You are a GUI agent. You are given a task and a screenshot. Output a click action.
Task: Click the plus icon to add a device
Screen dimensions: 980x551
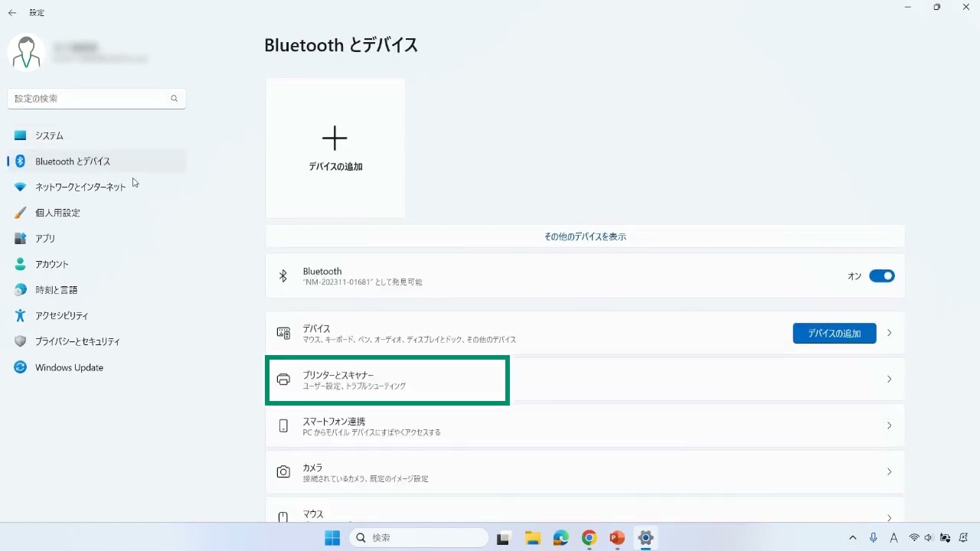pyautogui.click(x=335, y=139)
